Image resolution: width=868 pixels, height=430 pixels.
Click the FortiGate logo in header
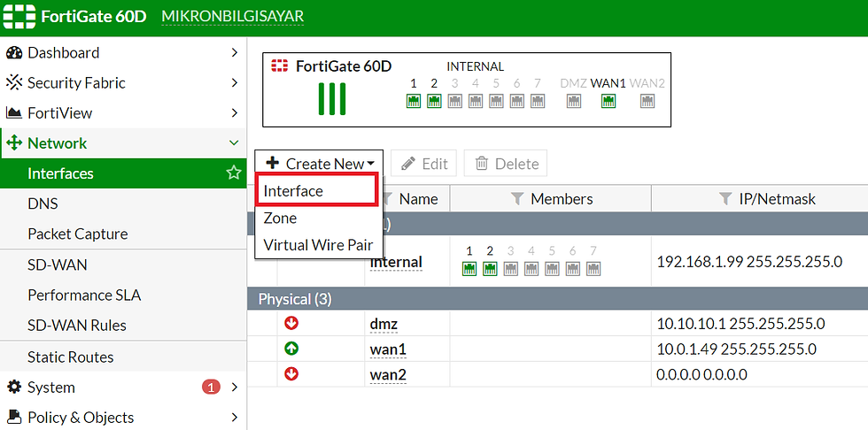pyautogui.click(x=19, y=17)
